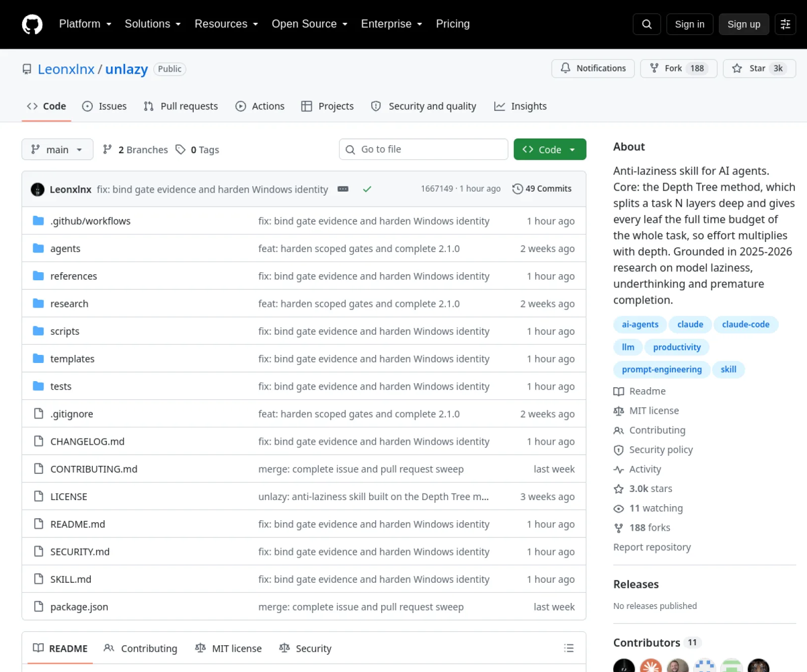This screenshot has height=672, width=807.
Task: Open the first contributor avatar
Action: pos(624,665)
